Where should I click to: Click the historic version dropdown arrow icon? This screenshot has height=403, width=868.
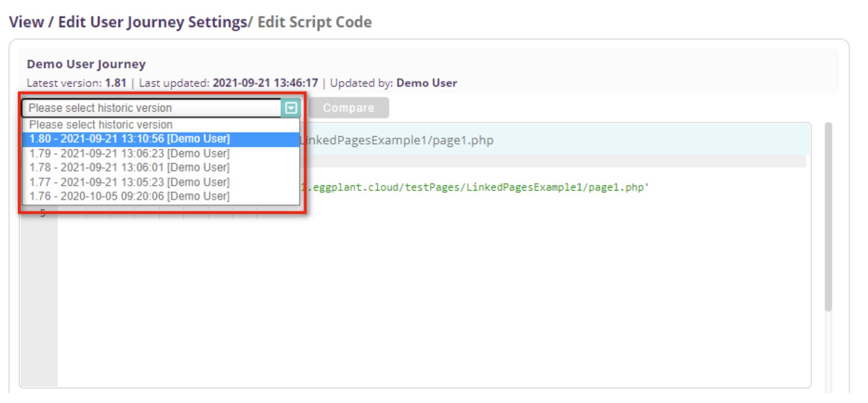[x=290, y=108]
